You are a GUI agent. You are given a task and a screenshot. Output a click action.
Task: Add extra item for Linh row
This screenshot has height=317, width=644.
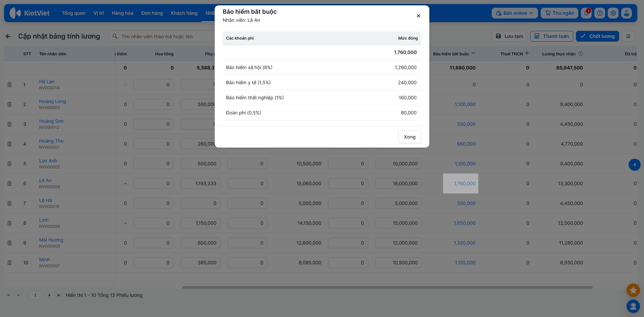coord(125,223)
